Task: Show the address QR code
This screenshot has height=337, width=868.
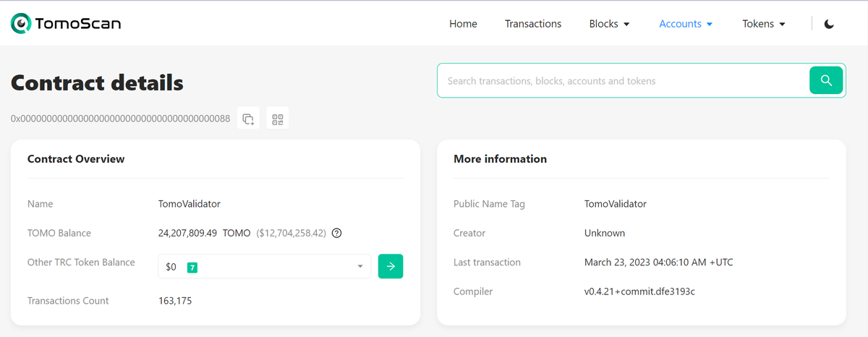Action: click(278, 119)
